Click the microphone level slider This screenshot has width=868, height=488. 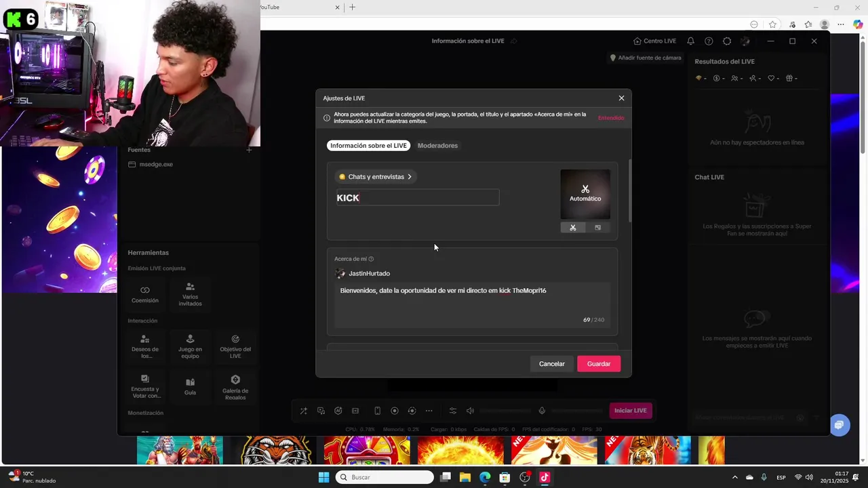click(x=577, y=411)
